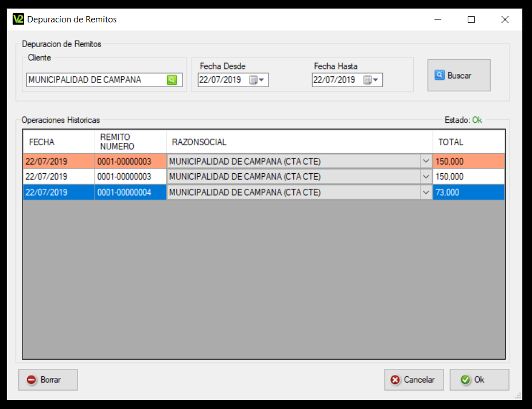Open the Fecha Desde calendar picker
The width and height of the screenshot is (532, 409).
click(x=257, y=80)
